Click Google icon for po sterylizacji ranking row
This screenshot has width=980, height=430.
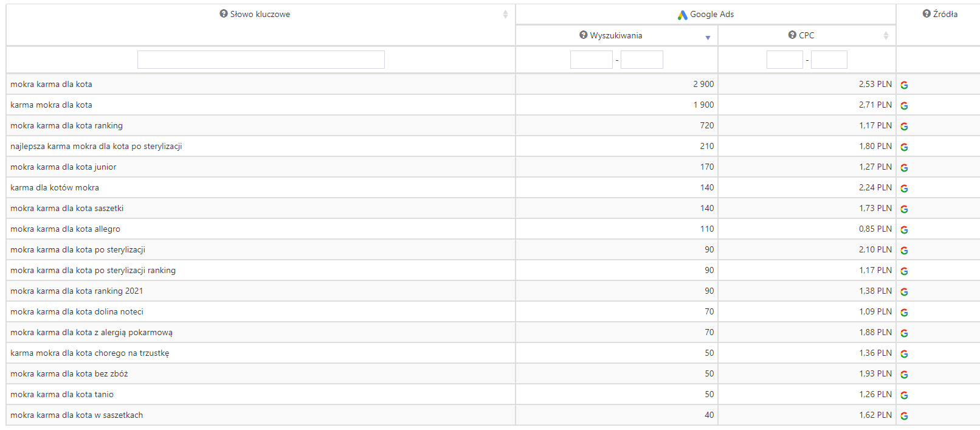point(904,271)
